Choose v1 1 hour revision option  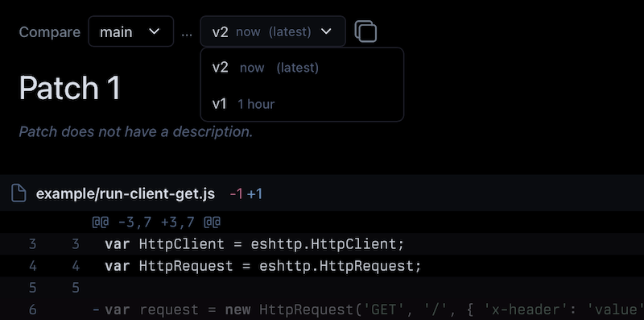pos(302,104)
